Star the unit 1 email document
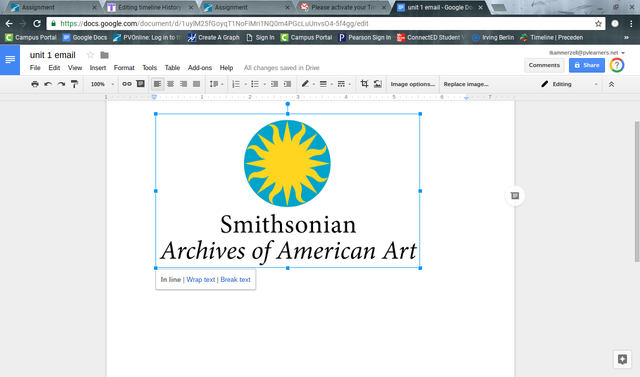The height and width of the screenshot is (377, 640). (x=90, y=55)
